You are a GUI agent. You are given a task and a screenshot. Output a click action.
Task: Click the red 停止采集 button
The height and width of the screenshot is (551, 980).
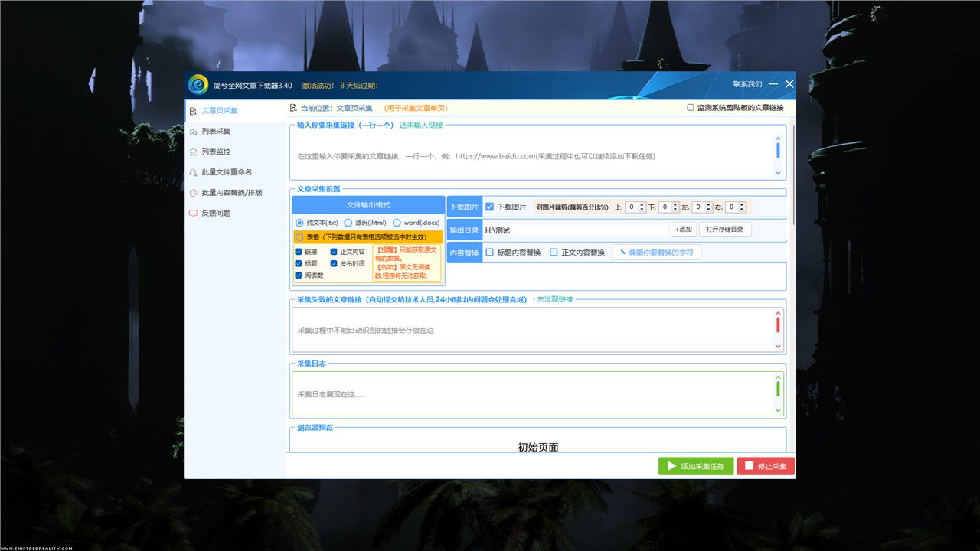pyautogui.click(x=766, y=466)
